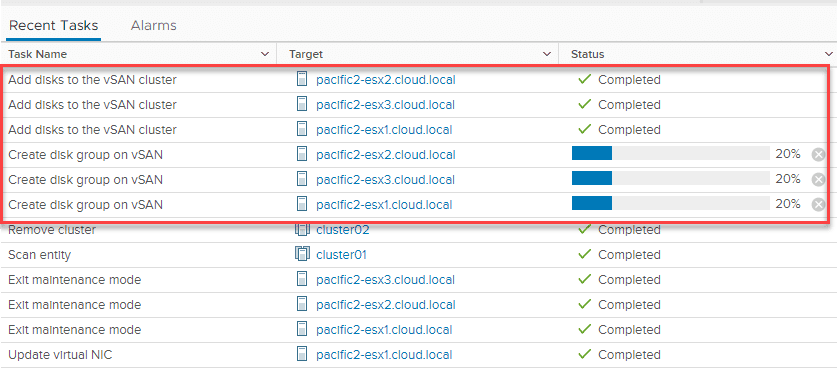Click host icon beside esx1 in Add disks row
Viewport: 837px width, 369px height.
(x=302, y=129)
